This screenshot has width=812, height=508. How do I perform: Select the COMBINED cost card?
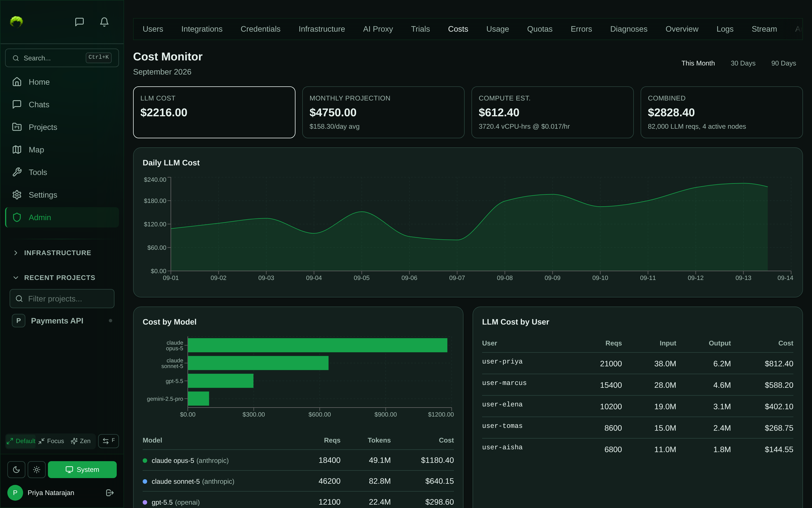click(x=721, y=112)
